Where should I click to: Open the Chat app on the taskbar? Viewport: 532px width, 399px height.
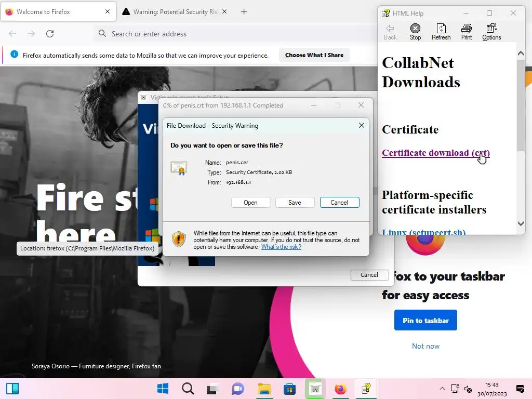point(238,389)
